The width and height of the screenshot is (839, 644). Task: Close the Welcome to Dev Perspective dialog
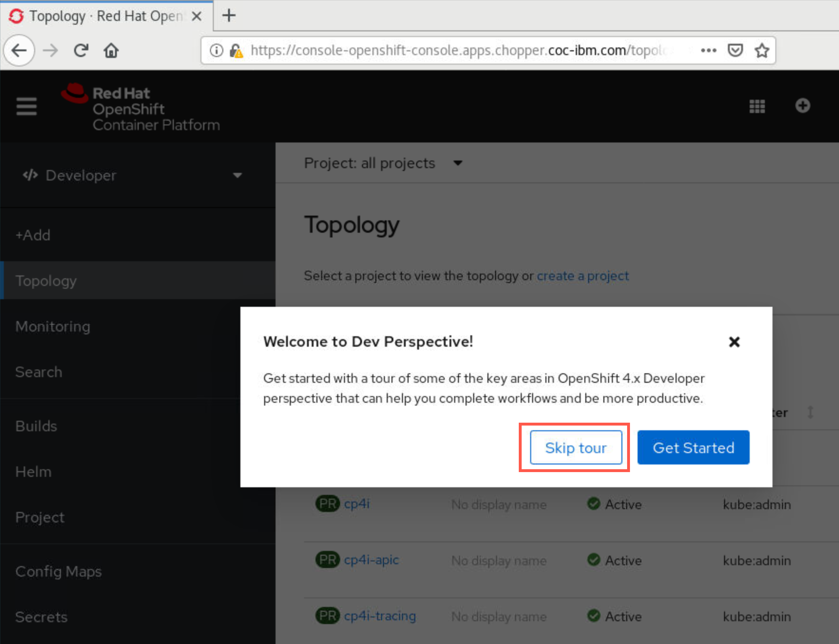point(734,342)
